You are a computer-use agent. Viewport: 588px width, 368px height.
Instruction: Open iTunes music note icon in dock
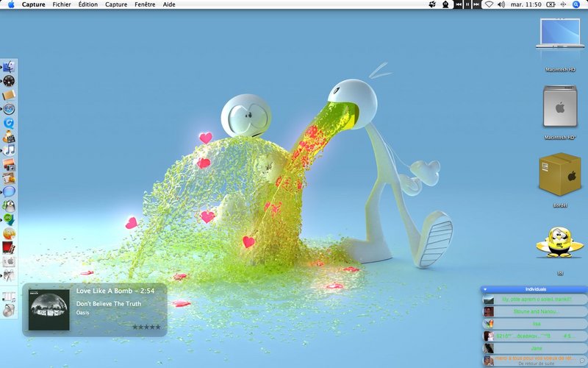point(9,150)
